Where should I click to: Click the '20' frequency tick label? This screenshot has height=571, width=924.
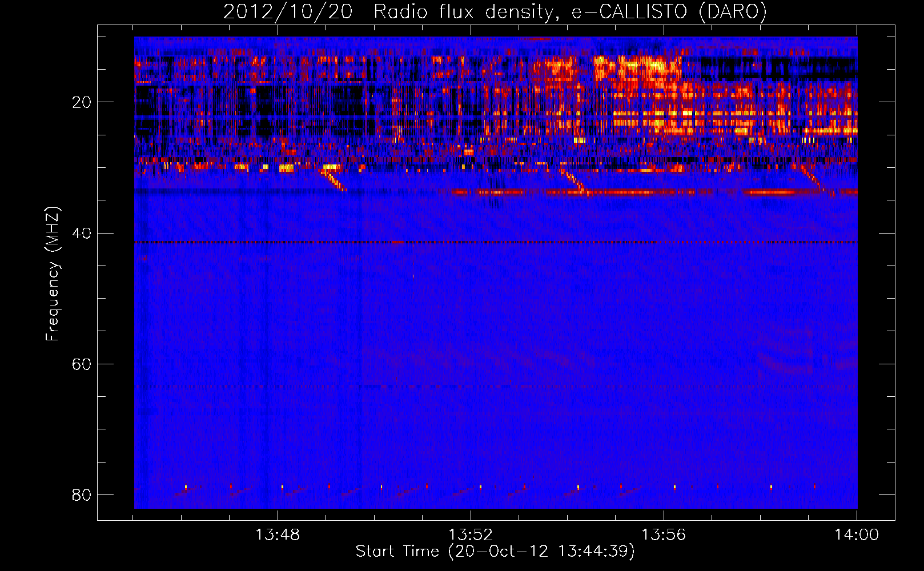[x=82, y=103]
